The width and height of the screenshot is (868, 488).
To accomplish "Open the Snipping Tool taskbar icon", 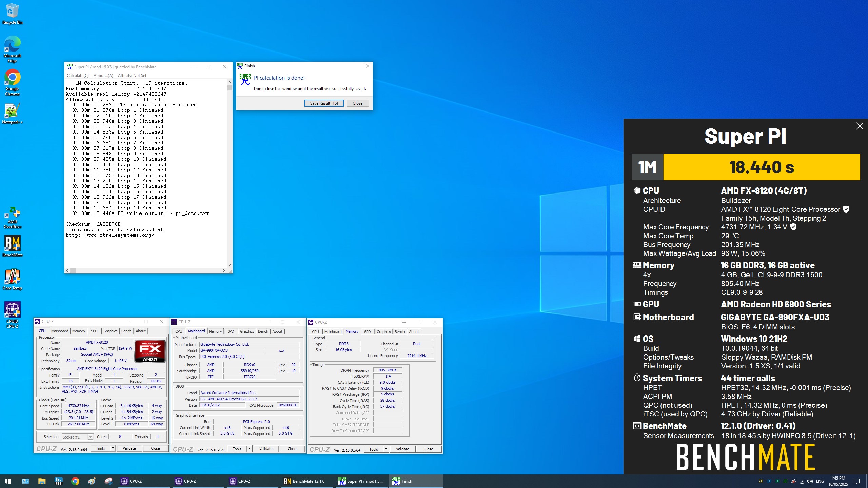I will (x=108, y=481).
